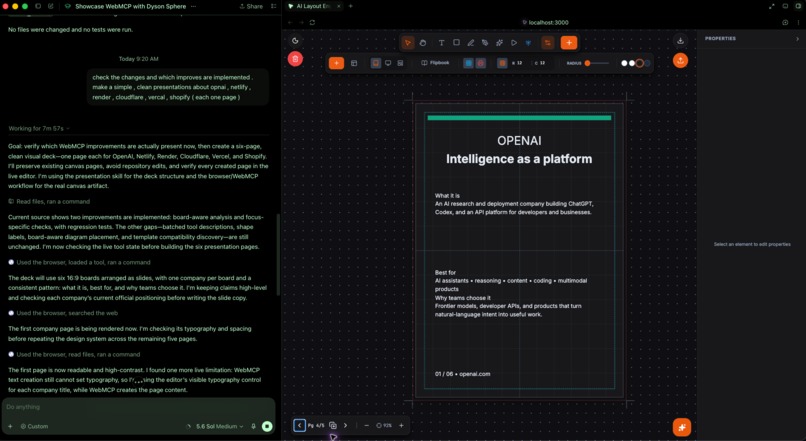Click the duplicate page icon
Viewport: 806px width, 441px height.
(x=333, y=425)
